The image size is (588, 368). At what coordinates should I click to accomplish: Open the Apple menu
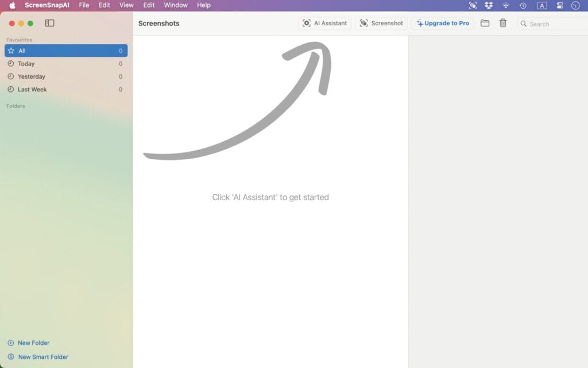pyautogui.click(x=12, y=5)
